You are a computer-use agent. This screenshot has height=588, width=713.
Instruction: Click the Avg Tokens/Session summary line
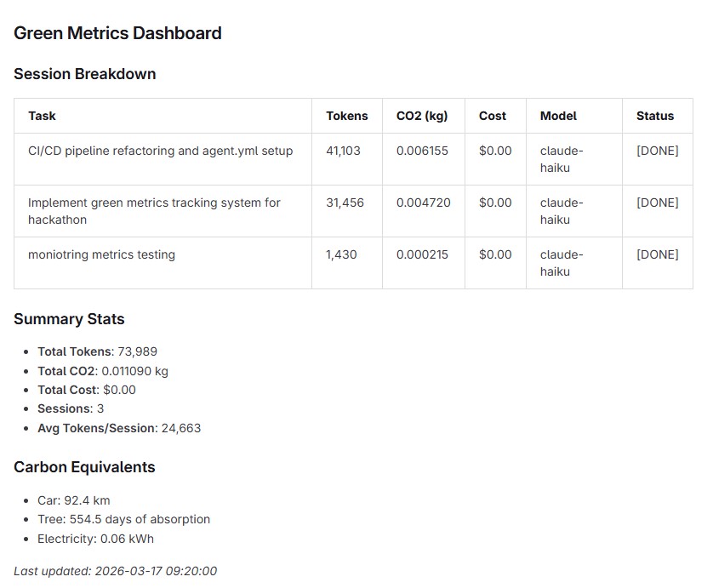tap(119, 428)
